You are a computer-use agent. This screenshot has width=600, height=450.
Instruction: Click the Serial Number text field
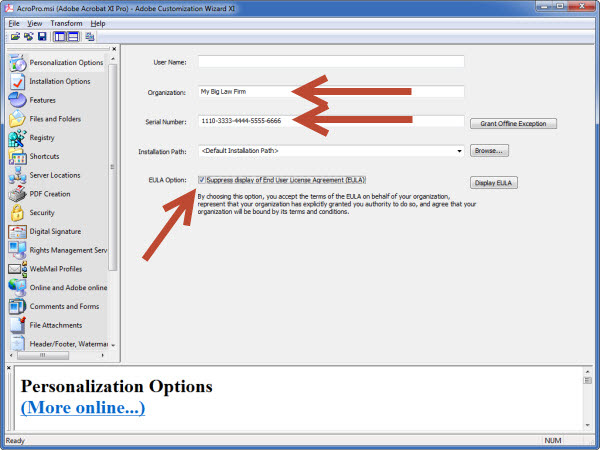(331, 121)
